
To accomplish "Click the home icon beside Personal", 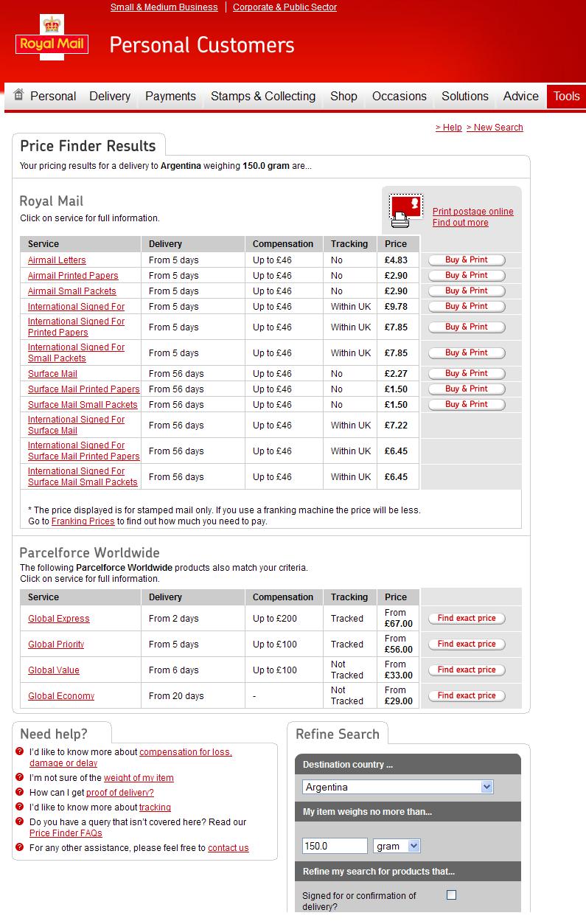I will [18, 94].
